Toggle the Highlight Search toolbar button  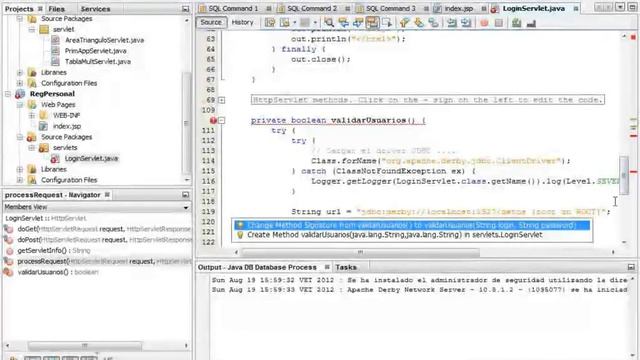(372, 23)
